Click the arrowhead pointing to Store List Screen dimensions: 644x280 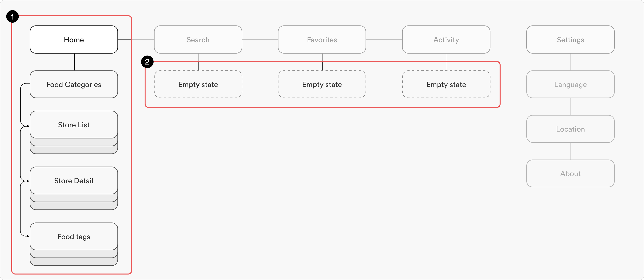tap(28, 126)
